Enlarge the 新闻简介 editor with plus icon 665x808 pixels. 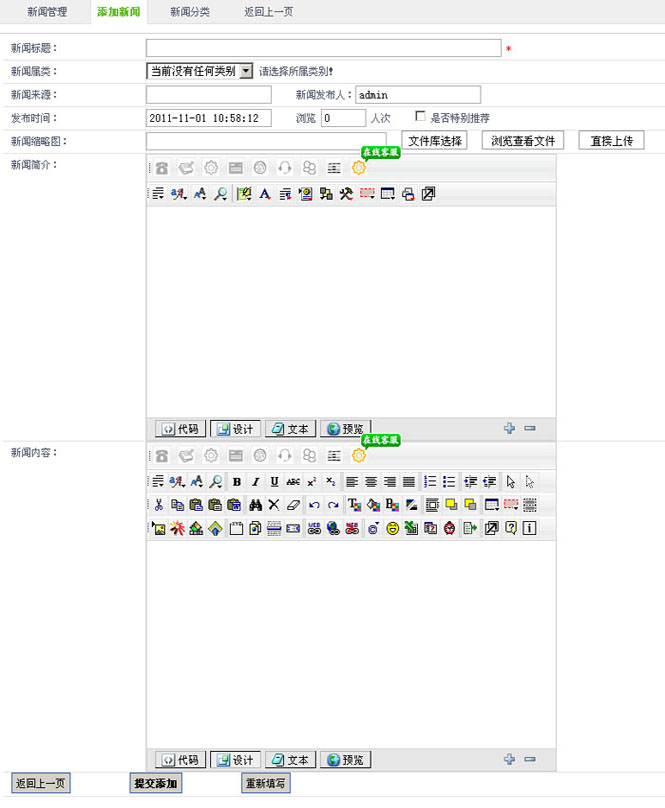(x=510, y=429)
